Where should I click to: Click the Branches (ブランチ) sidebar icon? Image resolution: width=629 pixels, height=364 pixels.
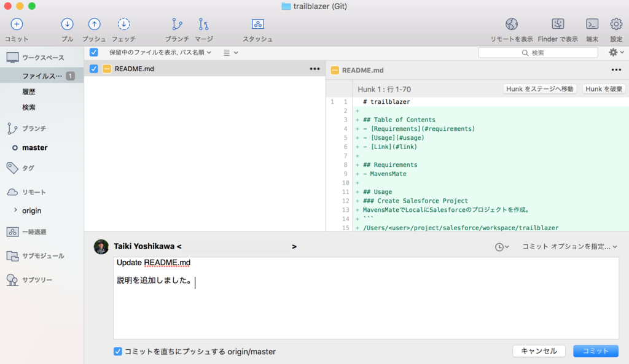(x=12, y=128)
